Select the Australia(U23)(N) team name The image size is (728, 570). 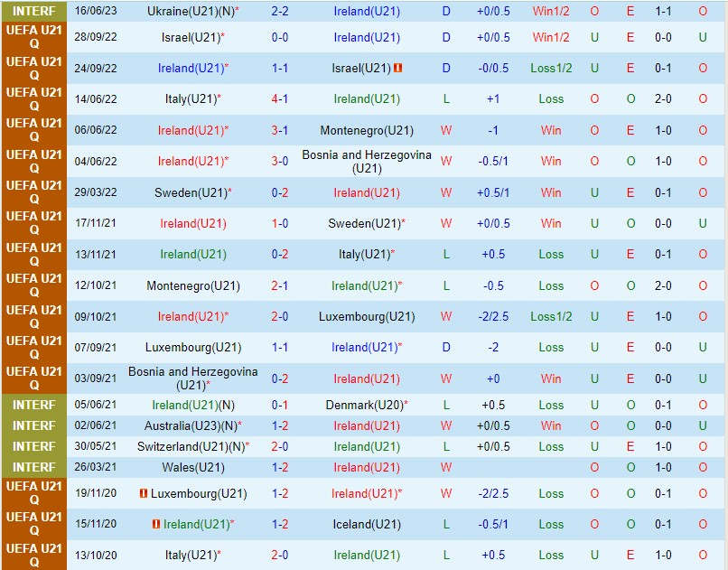[x=190, y=425]
